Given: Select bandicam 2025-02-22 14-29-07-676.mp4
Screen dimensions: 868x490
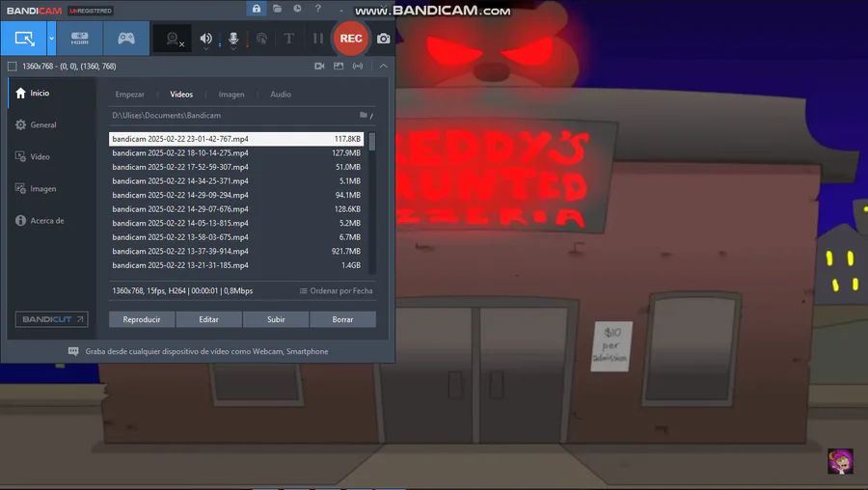Looking at the screenshot, I should [x=236, y=208].
